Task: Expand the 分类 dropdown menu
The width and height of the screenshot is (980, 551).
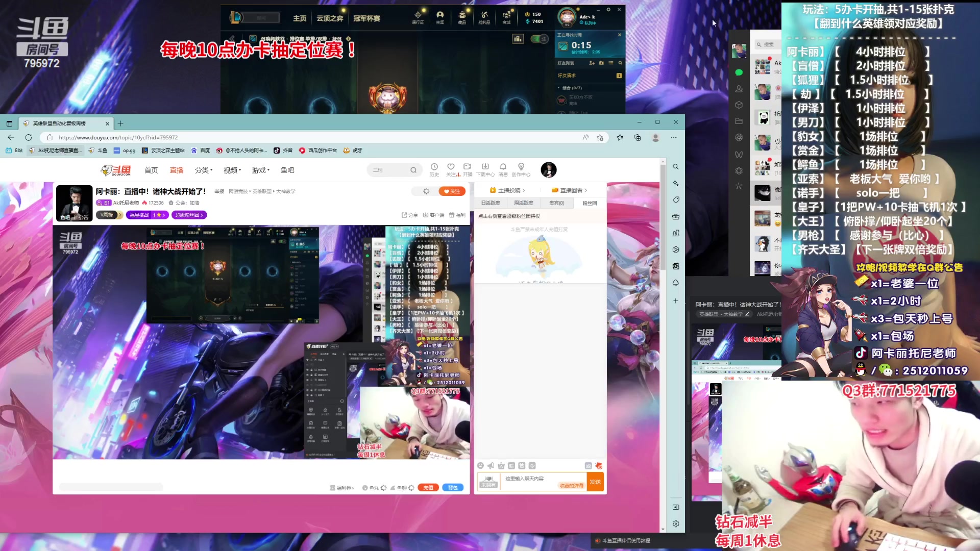Action: tap(203, 170)
